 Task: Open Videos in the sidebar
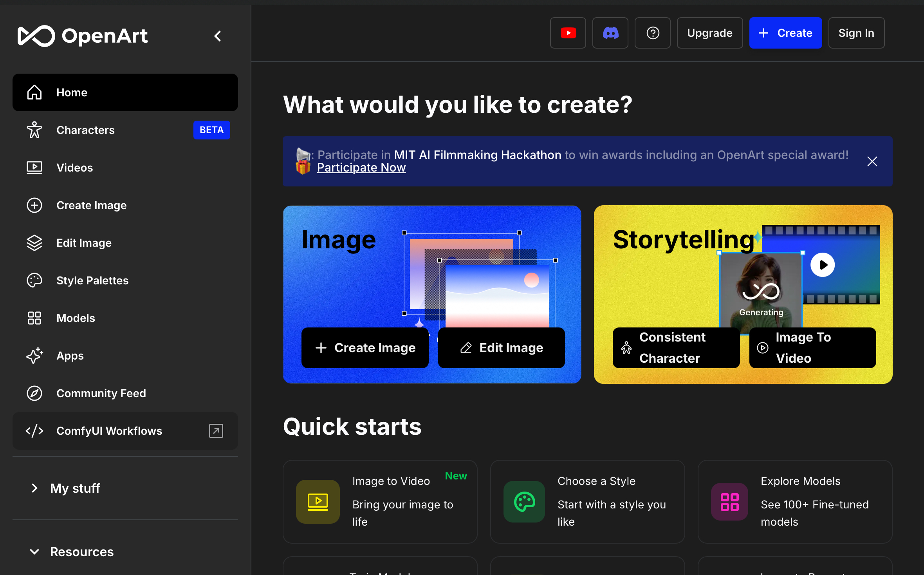125,168
